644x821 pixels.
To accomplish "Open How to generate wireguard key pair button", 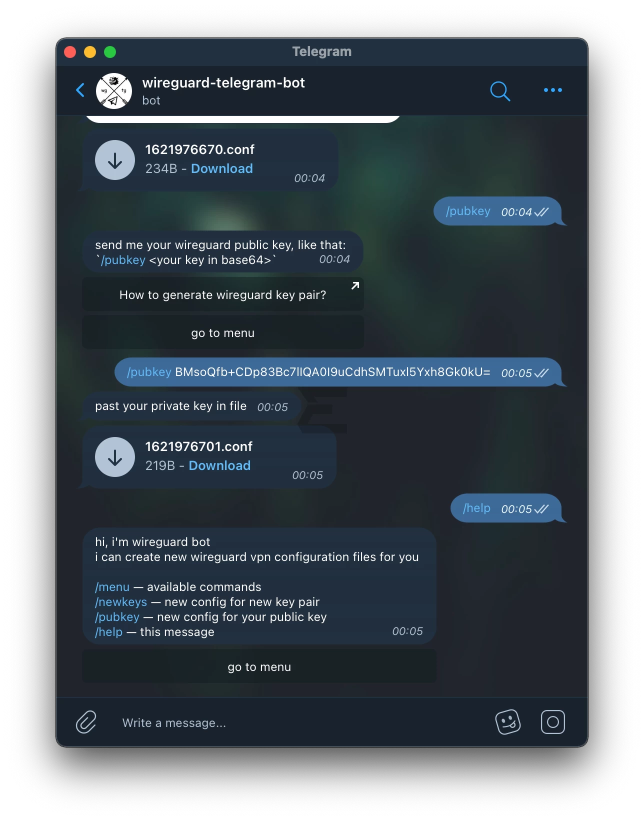I will (x=223, y=294).
